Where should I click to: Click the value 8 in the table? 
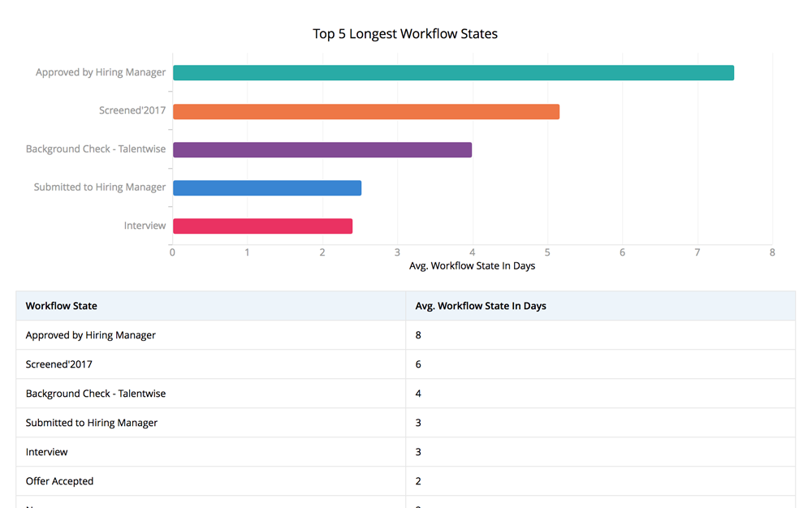[x=418, y=335]
